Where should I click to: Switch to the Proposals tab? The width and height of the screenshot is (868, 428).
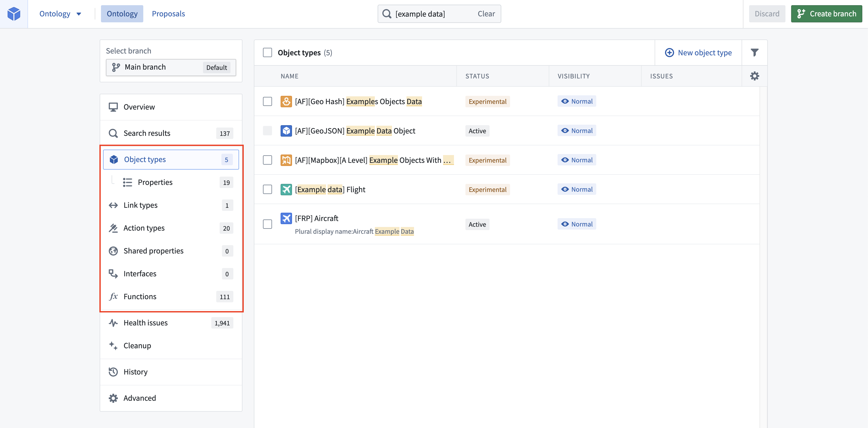168,14
